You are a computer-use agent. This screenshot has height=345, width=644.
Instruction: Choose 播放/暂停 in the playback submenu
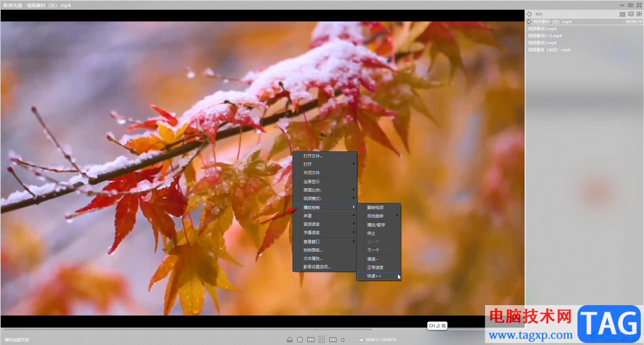coord(379,225)
